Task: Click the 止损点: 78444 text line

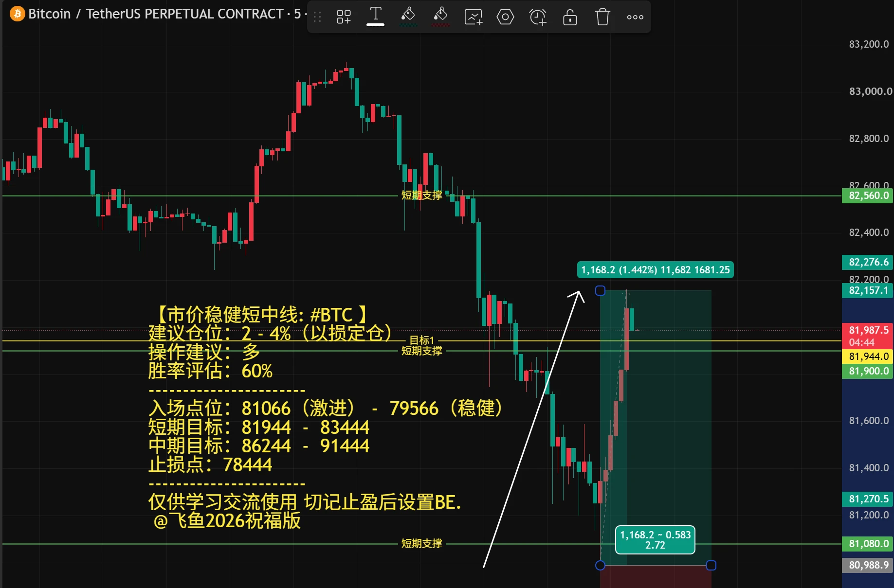Action: pos(210,464)
